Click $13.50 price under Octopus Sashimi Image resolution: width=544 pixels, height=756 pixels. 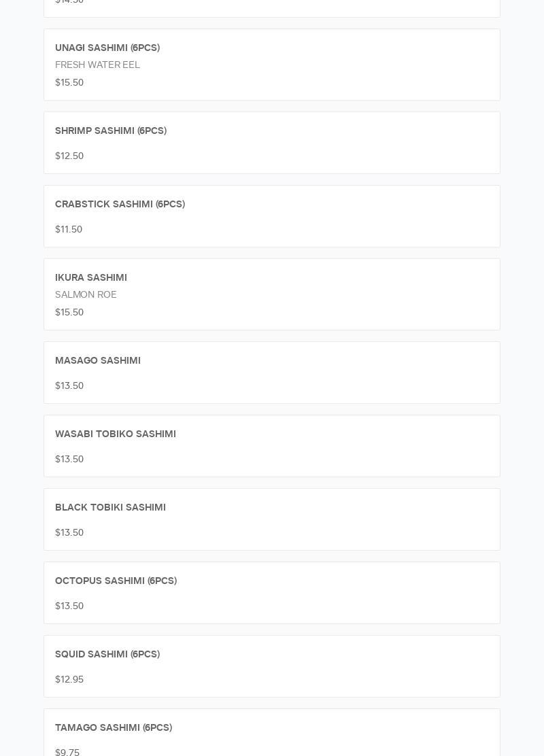69,606
